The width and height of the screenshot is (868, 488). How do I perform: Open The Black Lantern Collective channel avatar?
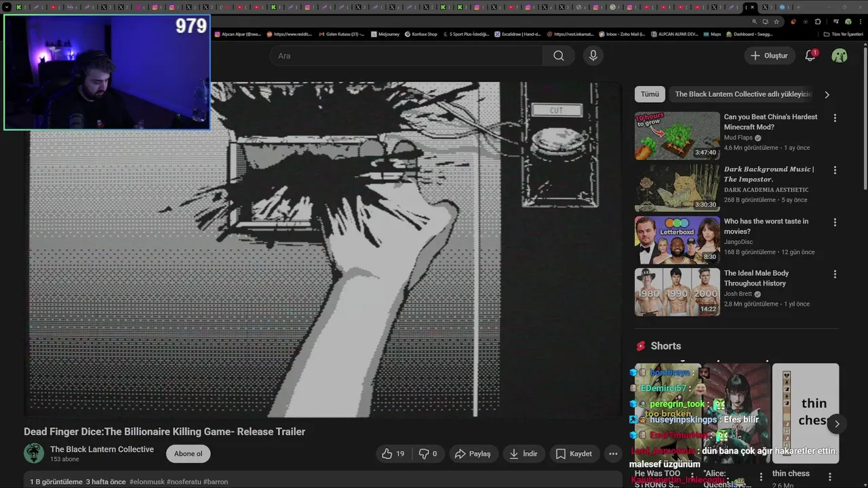click(x=34, y=453)
